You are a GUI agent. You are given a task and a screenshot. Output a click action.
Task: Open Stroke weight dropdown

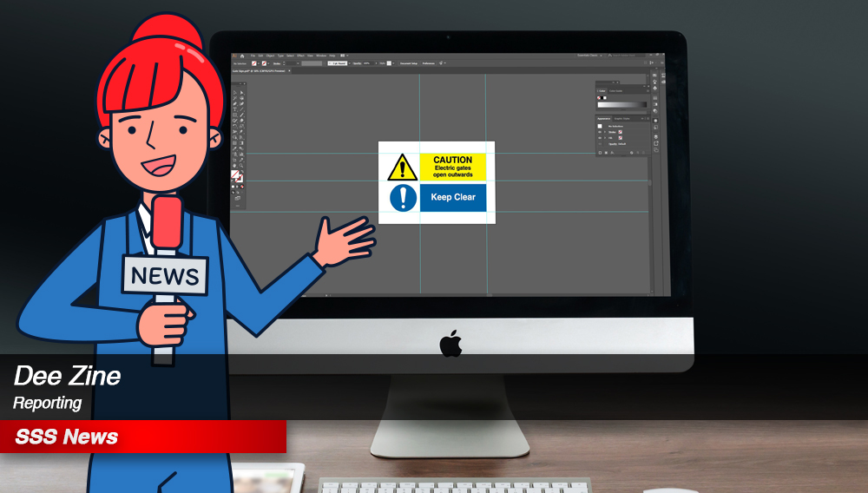click(298, 63)
